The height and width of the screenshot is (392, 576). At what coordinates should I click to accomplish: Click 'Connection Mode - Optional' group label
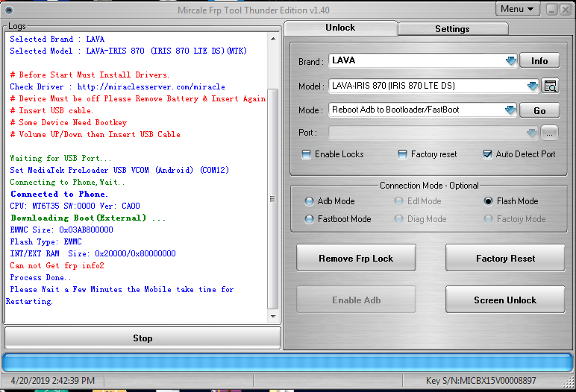pyautogui.click(x=429, y=186)
